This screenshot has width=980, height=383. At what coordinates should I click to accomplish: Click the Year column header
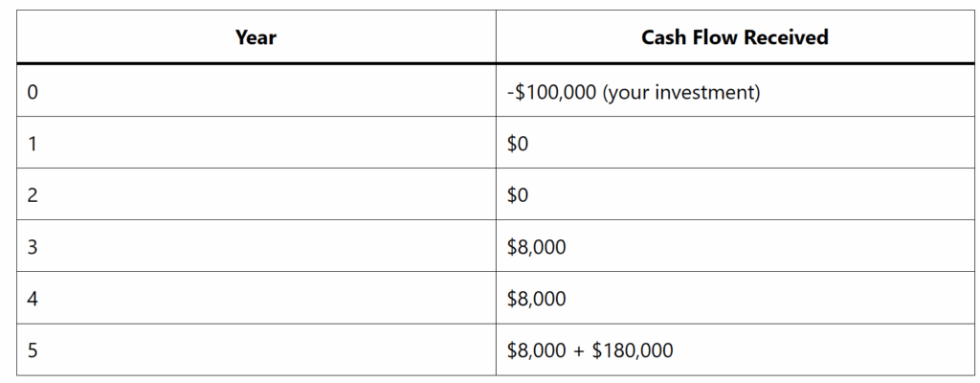[256, 37]
